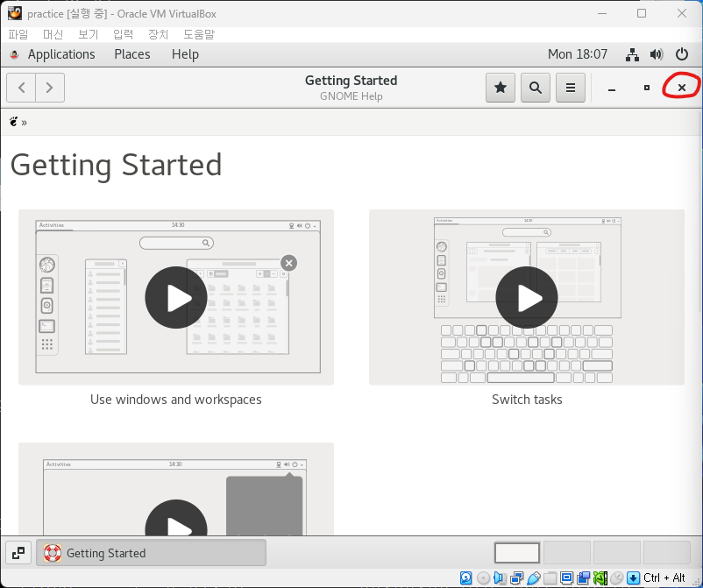Maximize the GNOME Help window

pyautogui.click(x=647, y=88)
